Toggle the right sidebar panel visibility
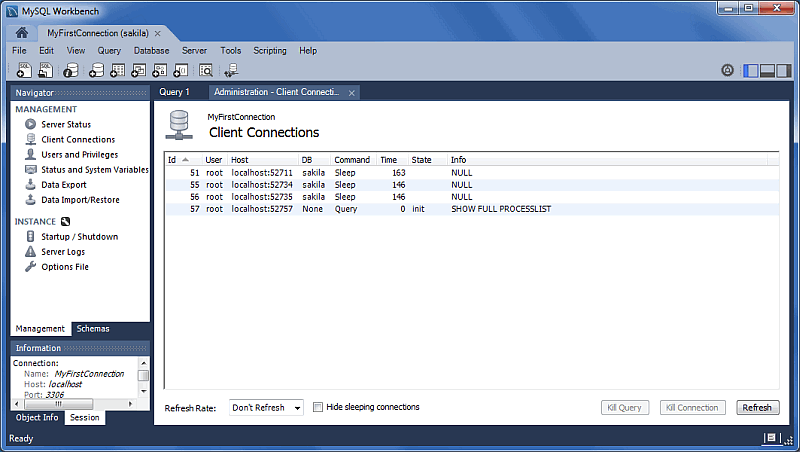Image resolution: width=800 pixels, height=452 pixels. pyautogui.click(x=786, y=70)
